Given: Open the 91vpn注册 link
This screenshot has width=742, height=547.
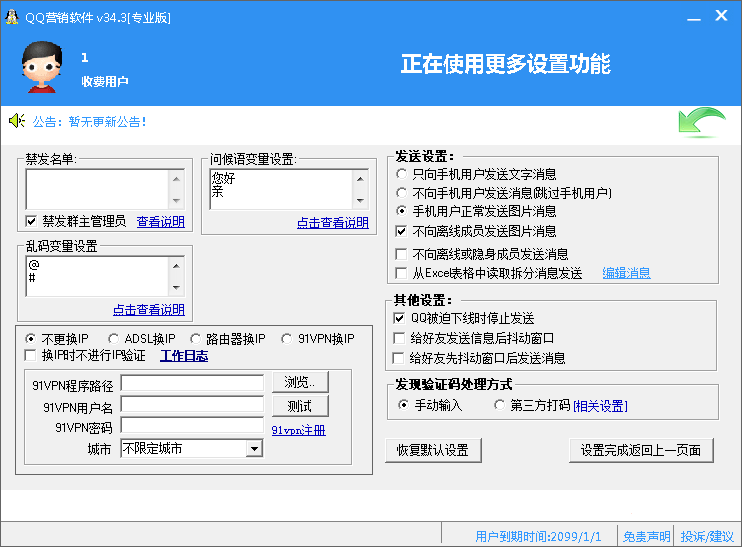Looking at the screenshot, I should 299,430.
